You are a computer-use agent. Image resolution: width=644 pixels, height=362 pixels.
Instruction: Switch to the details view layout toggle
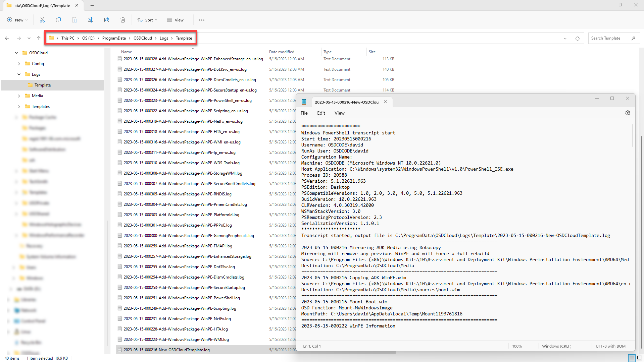point(632,358)
